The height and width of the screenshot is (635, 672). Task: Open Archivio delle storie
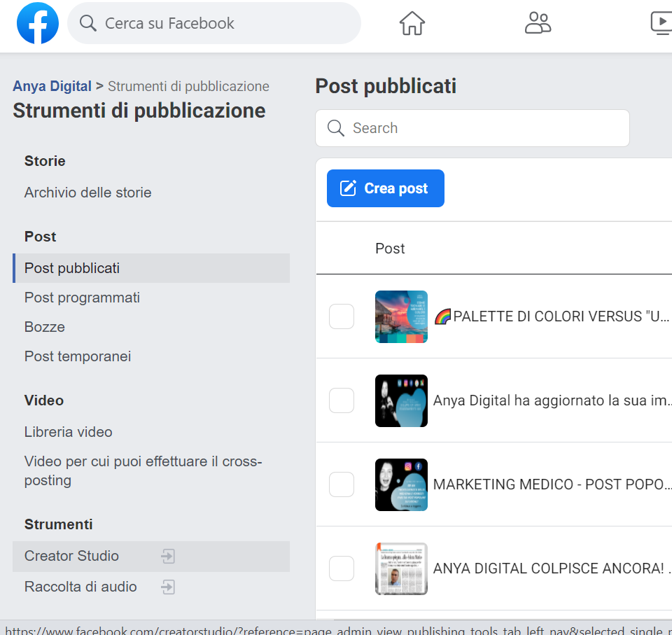[x=88, y=193]
